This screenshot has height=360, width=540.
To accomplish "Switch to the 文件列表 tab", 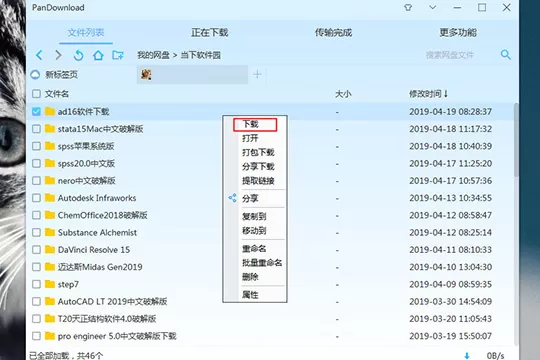I will (x=86, y=33).
